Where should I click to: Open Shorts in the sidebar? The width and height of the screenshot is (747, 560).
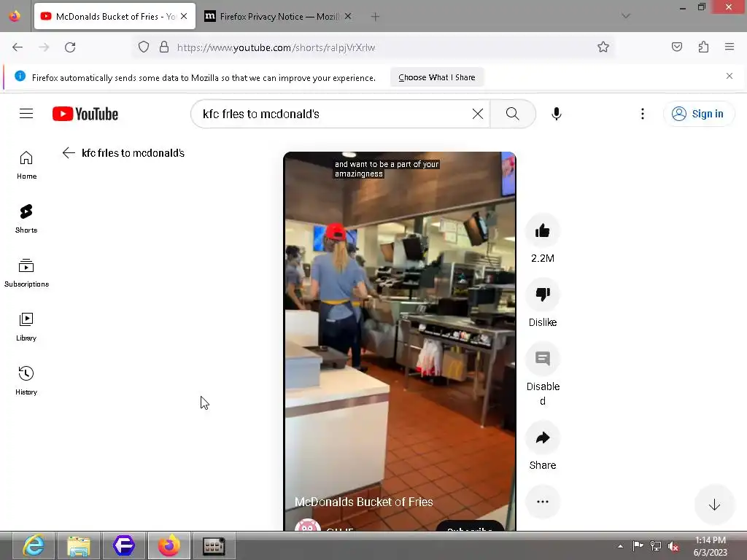click(26, 219)
